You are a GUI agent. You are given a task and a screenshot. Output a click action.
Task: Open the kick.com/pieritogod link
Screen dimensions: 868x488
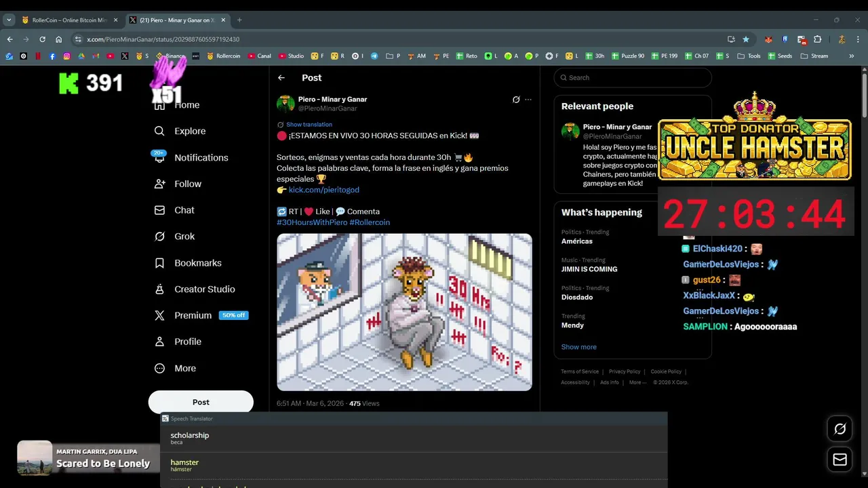click(x=324, y=190)
